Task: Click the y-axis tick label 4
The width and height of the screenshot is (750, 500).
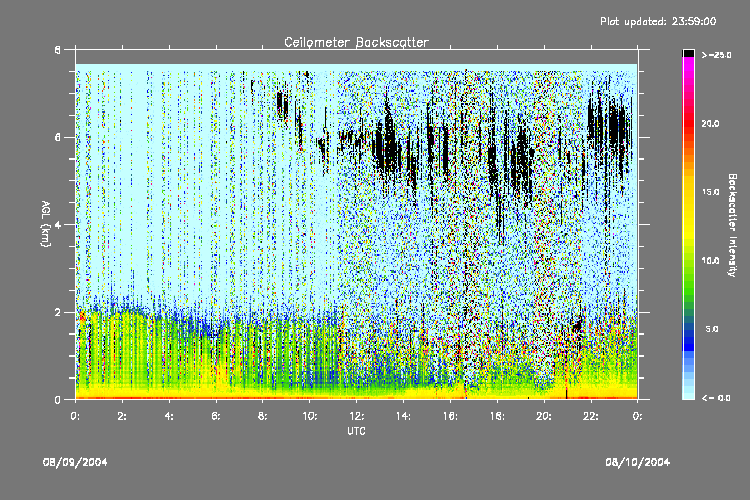Action: 58,225
